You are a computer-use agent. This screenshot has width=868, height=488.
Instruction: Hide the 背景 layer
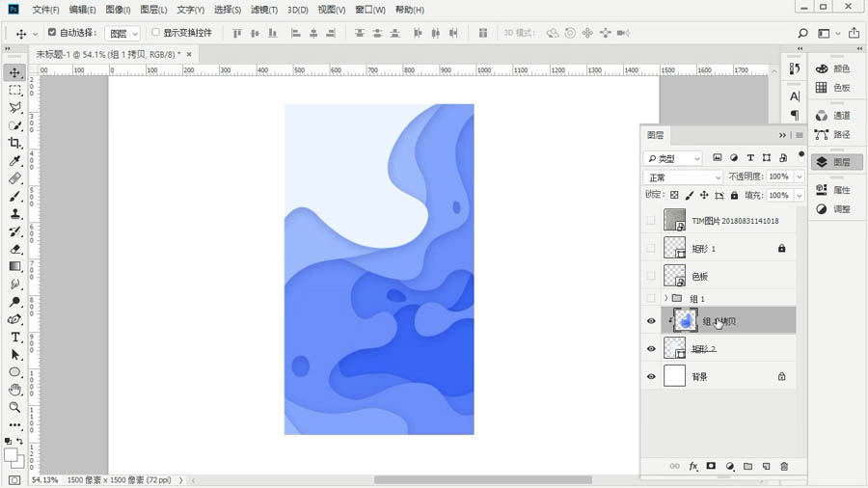(651, 377)
